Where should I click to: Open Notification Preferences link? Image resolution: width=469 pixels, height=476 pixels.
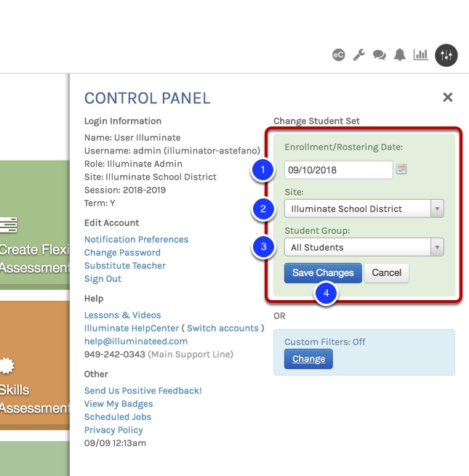136,240
